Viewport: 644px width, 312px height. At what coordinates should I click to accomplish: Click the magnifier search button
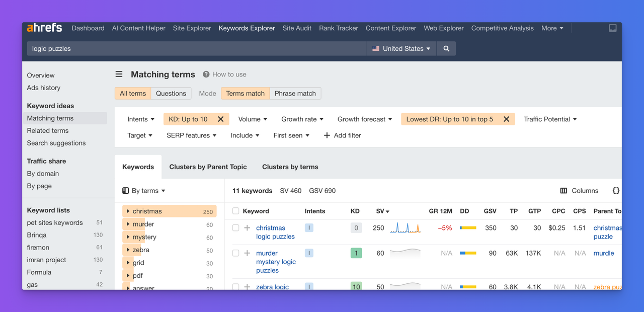[446, 49]
